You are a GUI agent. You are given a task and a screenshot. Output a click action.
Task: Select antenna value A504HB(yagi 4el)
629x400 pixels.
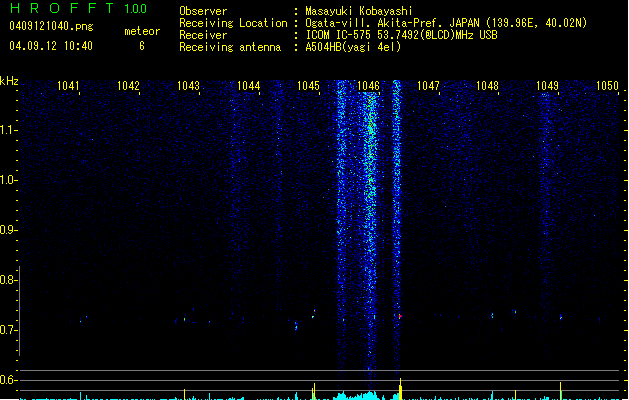353,47
